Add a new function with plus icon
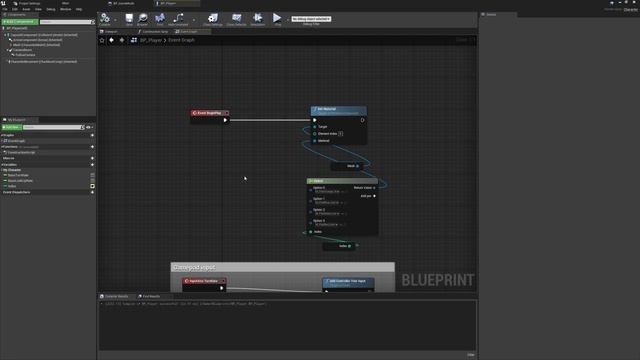The image size is (640, 360). coord(92,147)
